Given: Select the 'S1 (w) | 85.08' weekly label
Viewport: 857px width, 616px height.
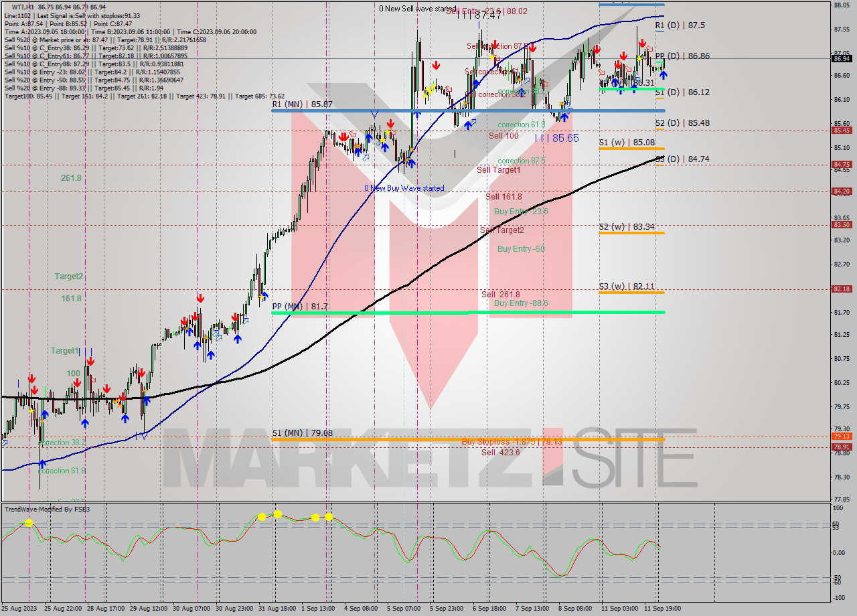Looking at the screenshot, I should (627, 143).
